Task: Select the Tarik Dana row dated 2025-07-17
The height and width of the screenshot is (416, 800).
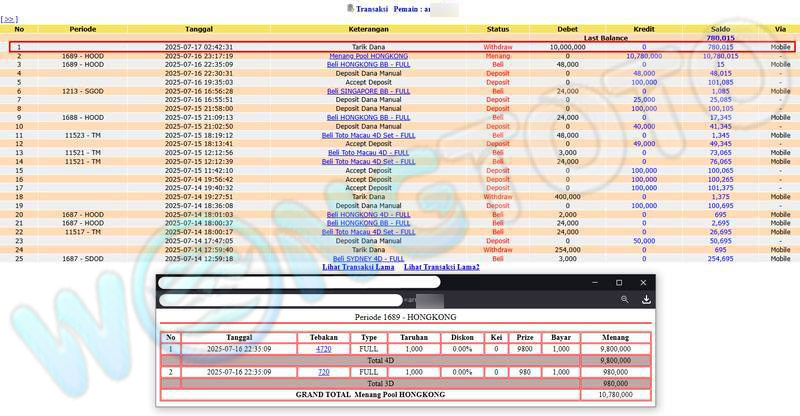Action: pos(369,47)
